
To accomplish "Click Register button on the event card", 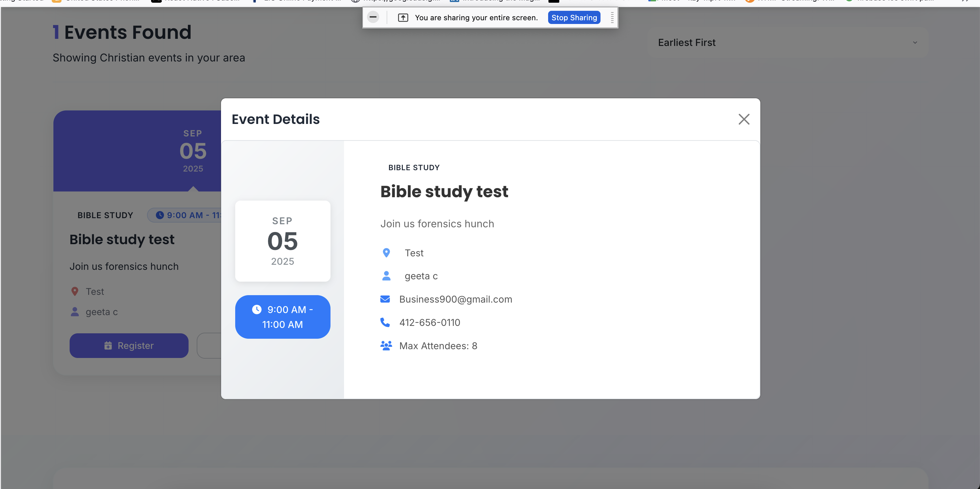I will 129,346.
